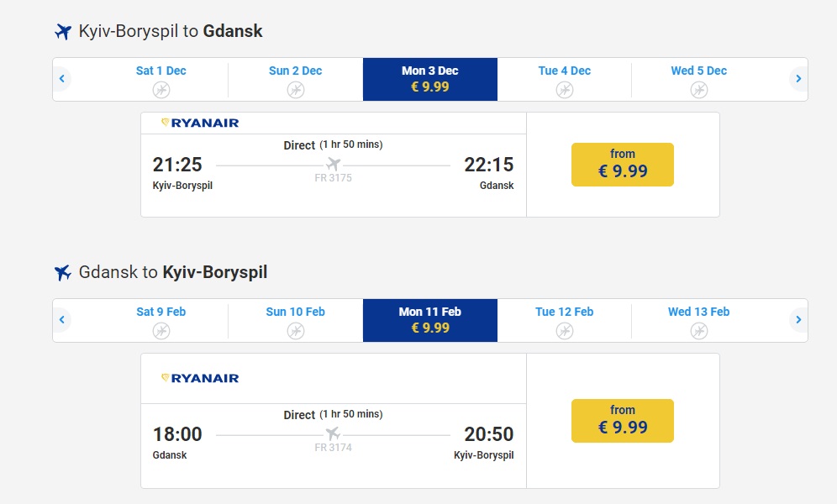Show later outbound dates with the right arrow

click(798, 79)
